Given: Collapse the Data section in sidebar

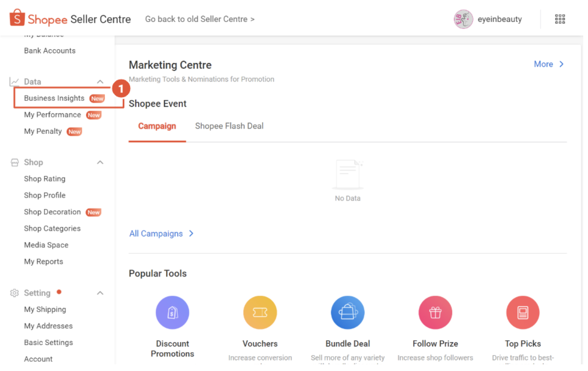Looking at the screenshot, I should point(100,81).
